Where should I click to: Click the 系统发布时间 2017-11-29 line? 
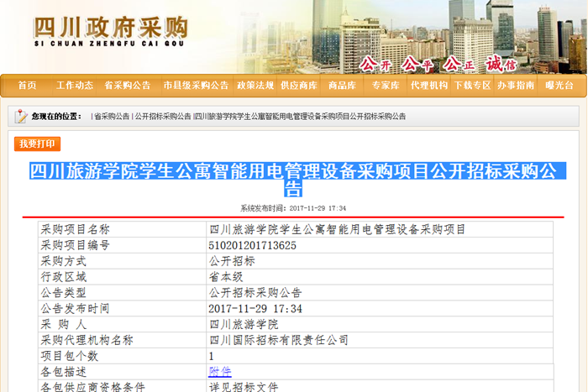(x=293, y=208)
